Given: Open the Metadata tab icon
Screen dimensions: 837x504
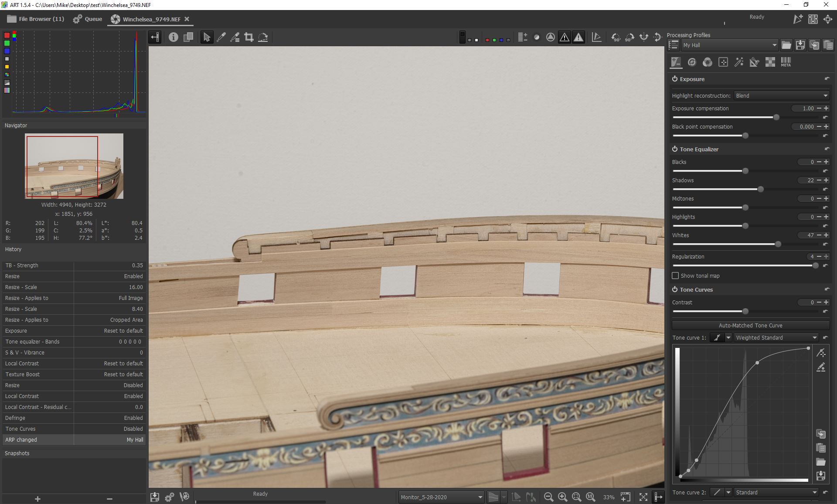Looking at the screenshot, I should [786, 62].
